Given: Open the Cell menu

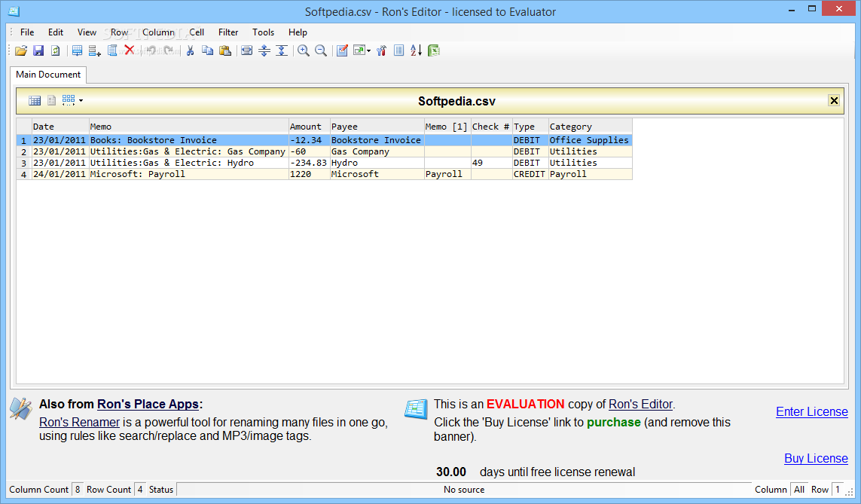Looking at the screenshot, I should click(x=197, y=32).
